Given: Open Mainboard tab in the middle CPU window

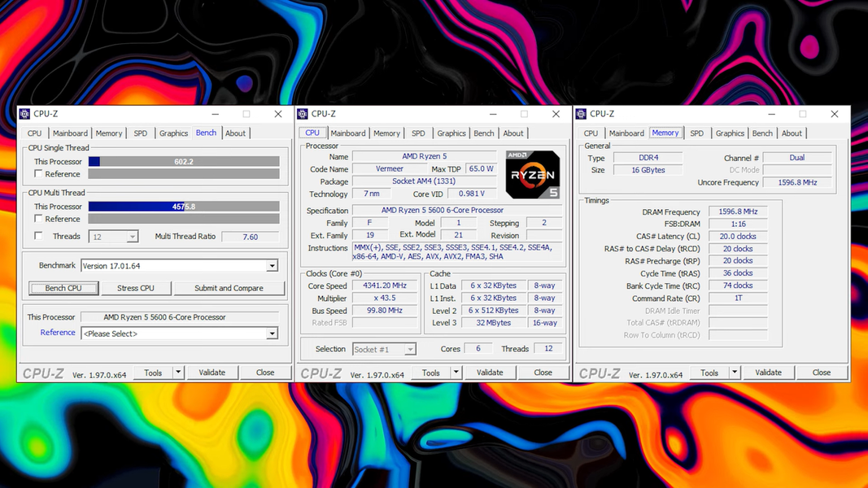Looking at the screenshot, I should (x=348, y=133).
